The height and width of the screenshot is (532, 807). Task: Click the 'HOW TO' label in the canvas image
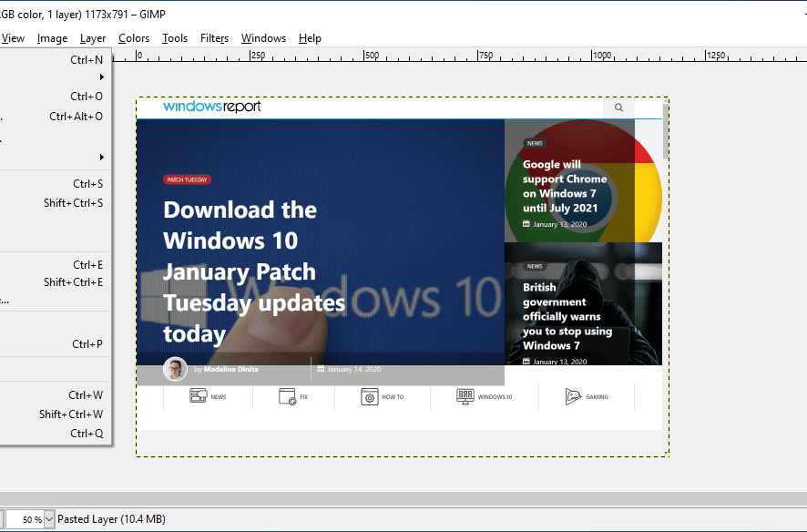pos(393,396)
